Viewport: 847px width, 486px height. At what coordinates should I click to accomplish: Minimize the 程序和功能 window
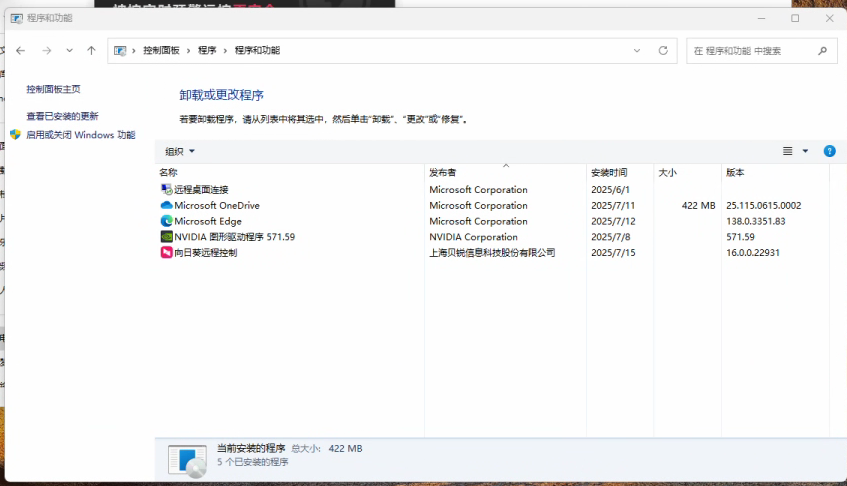click(x=762, y=18)
